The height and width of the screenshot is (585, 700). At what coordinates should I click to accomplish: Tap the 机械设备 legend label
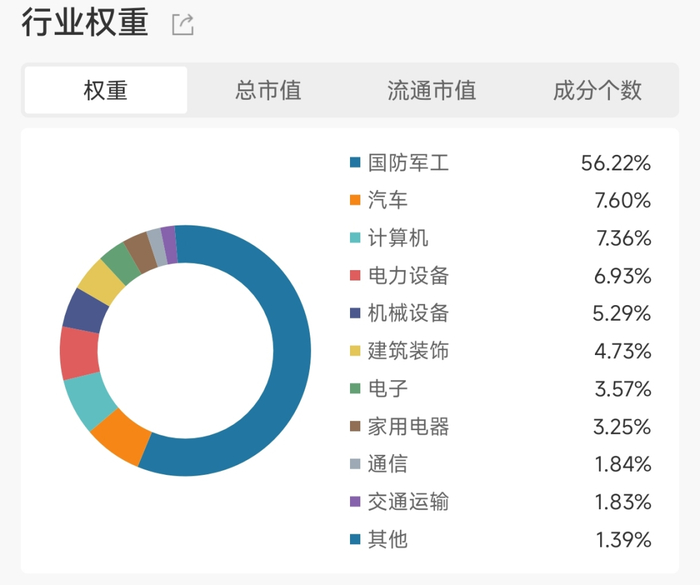pyautogui.click(x=408, y=313)
